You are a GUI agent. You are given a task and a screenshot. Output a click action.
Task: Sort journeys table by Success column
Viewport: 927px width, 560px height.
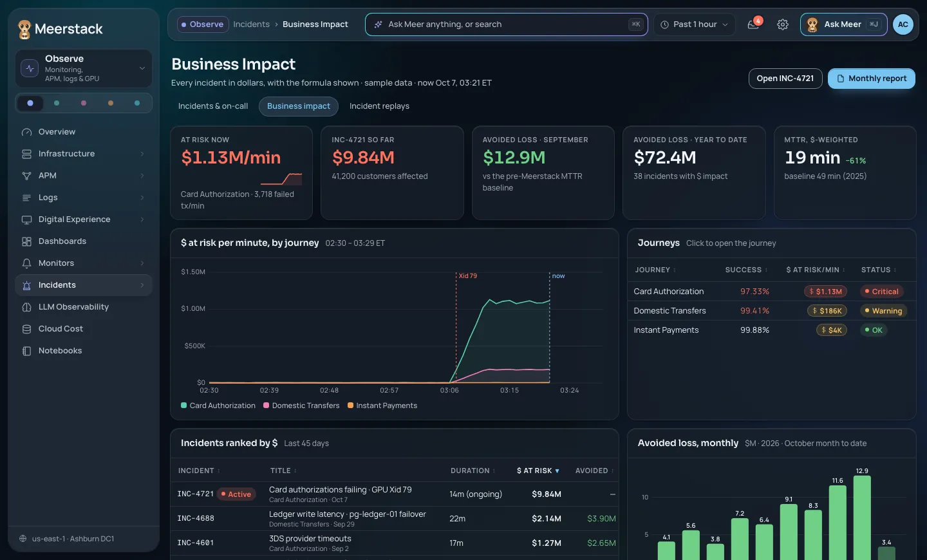pyautogui.click(x=746, y=270)
